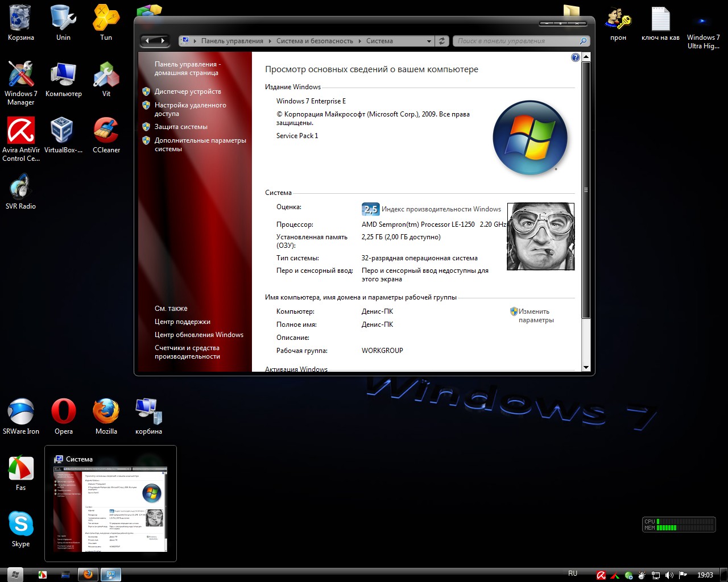
Task: Launch the VirtualBox desktop shortcut
Action: click(63, 135)
